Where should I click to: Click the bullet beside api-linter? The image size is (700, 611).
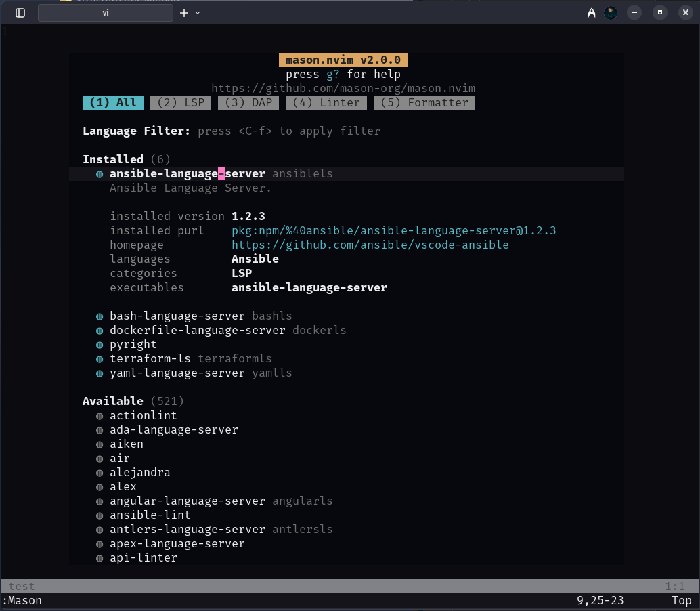(100, 558)
